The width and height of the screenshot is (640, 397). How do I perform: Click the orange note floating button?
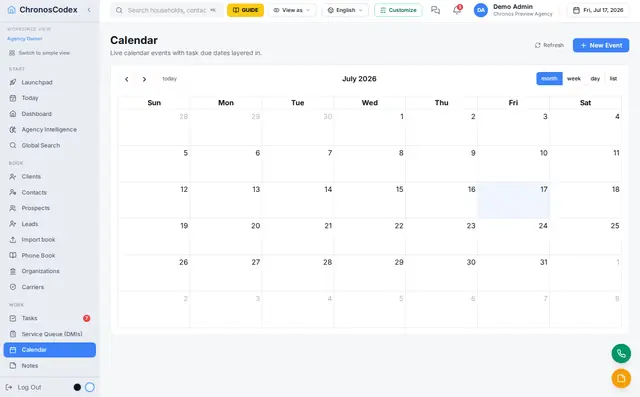click(x=621, y=378)
